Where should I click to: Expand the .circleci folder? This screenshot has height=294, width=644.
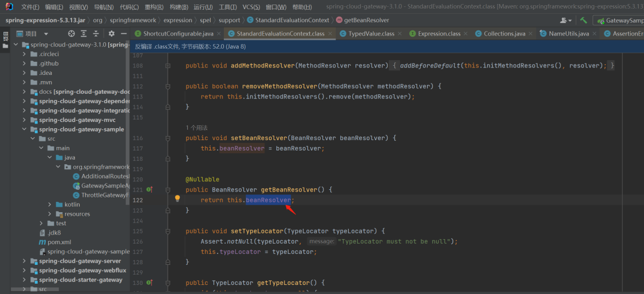pyautogui.click(x=24, y=54)
